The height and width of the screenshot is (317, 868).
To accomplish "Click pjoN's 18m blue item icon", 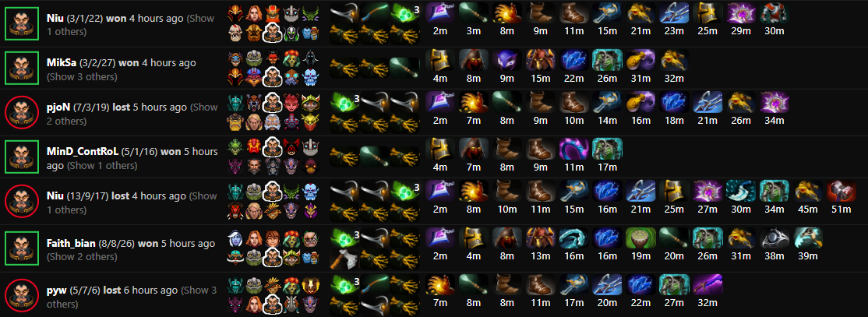I will click(x=674, y=102).
